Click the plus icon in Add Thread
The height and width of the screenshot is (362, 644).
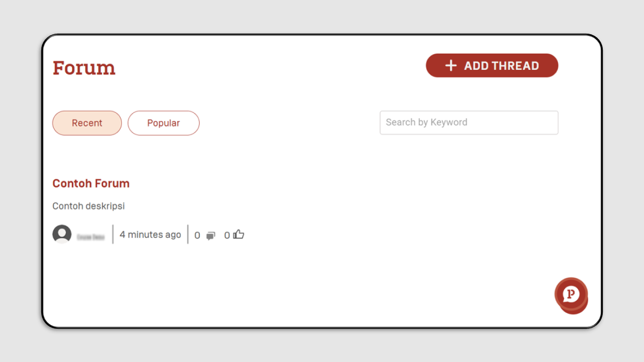[x=451, y=65]
